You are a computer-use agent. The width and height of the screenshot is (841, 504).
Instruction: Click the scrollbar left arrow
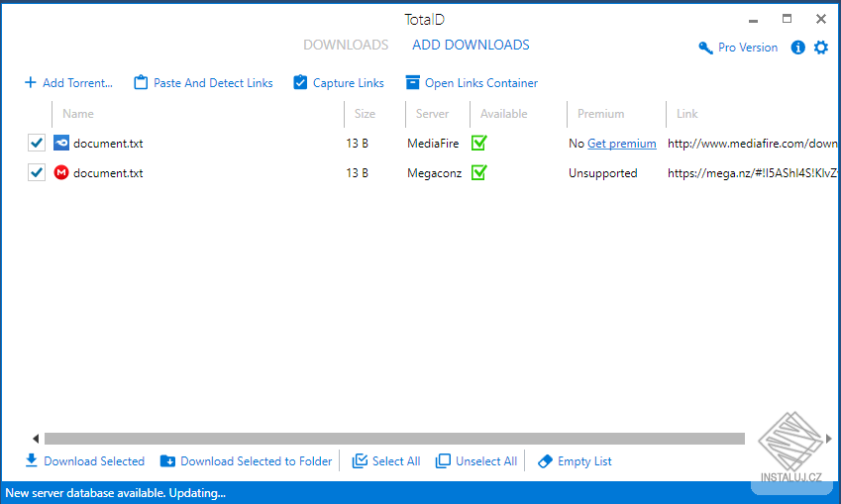(x=36, y=439)
